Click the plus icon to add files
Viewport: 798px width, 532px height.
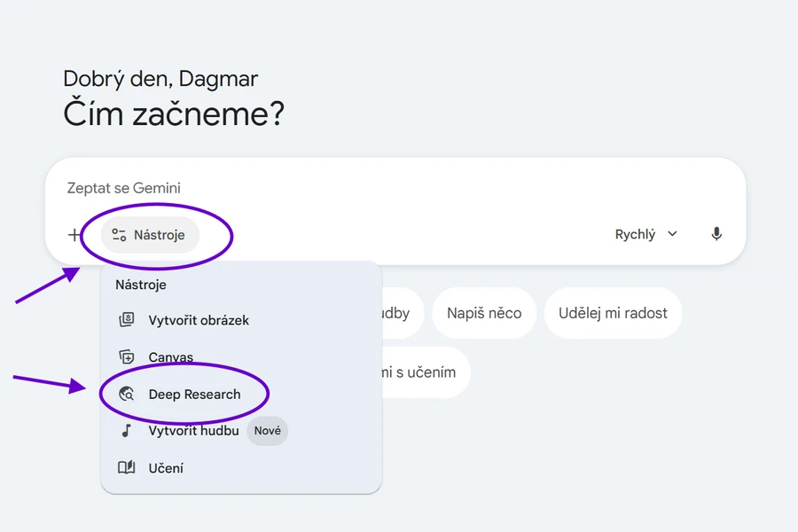[x=74, y=235]
